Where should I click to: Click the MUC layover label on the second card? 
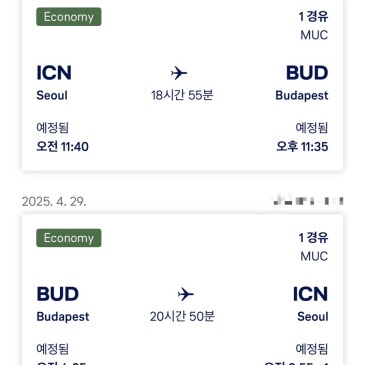click(x=314, y=256)
